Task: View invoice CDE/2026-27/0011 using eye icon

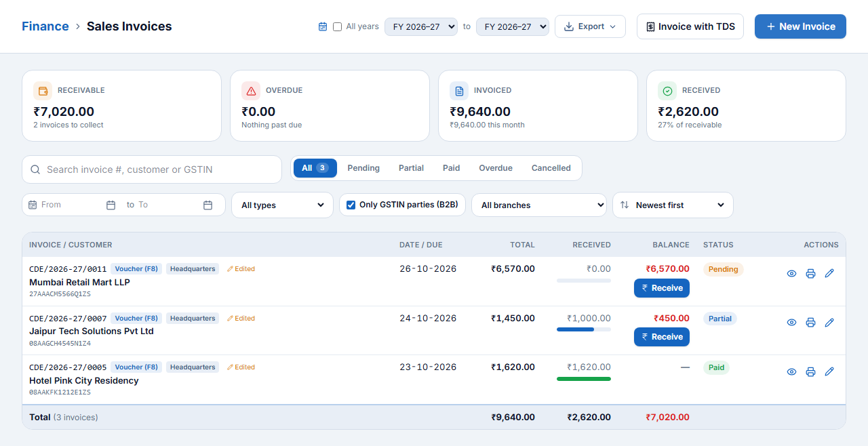Action: coord(791,274)
